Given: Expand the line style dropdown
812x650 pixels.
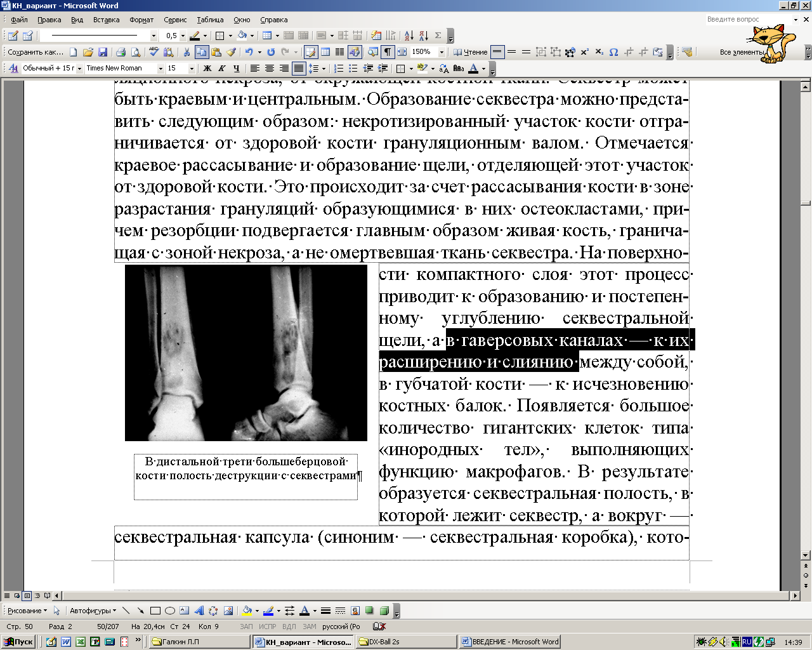Looking at the screenshot, I should click(154, 36).
